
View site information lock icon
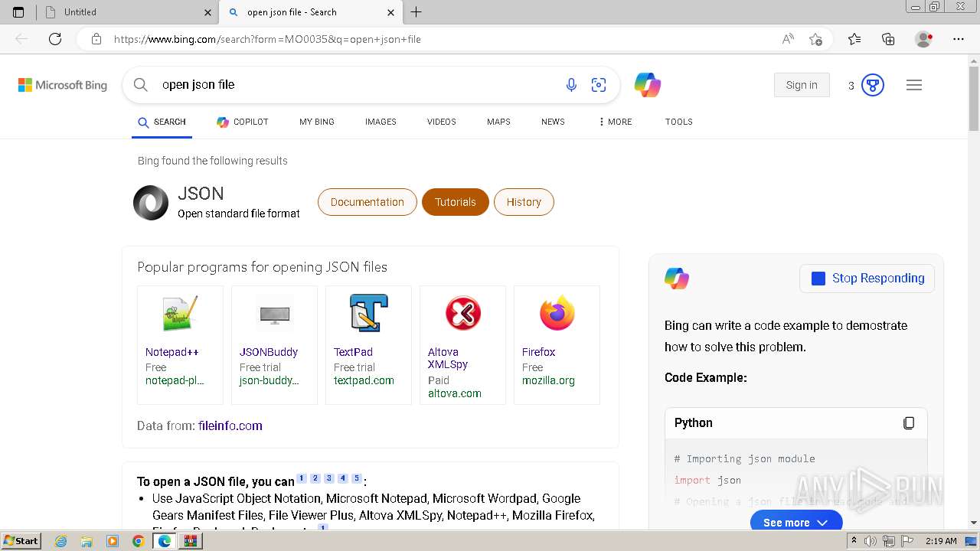tap(96, 39)
